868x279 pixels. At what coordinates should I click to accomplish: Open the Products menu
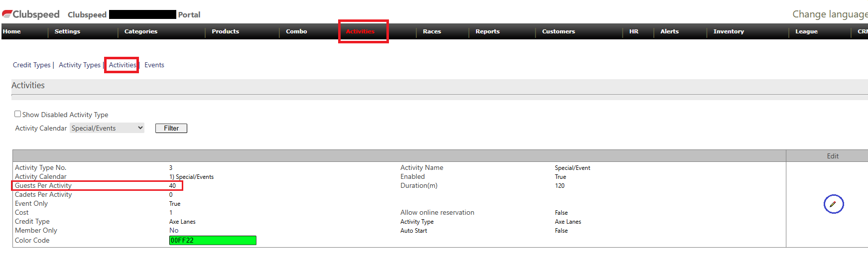click(225, 31)
